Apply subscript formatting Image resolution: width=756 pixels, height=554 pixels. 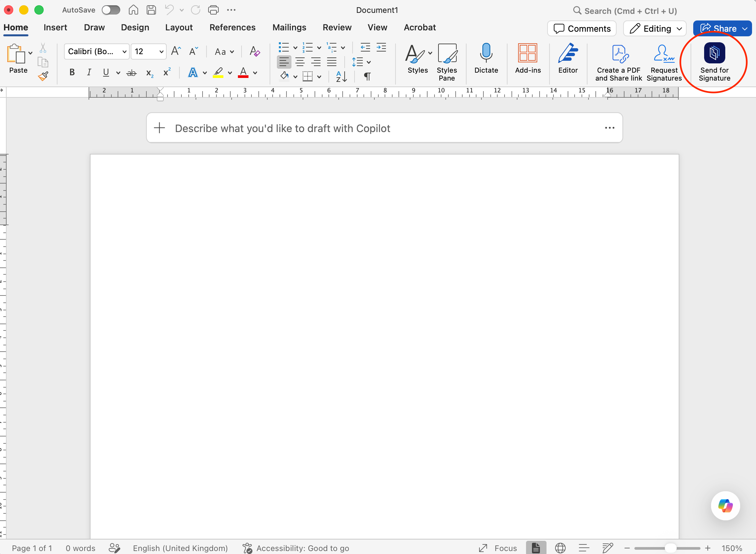click(x=150, y=73)
